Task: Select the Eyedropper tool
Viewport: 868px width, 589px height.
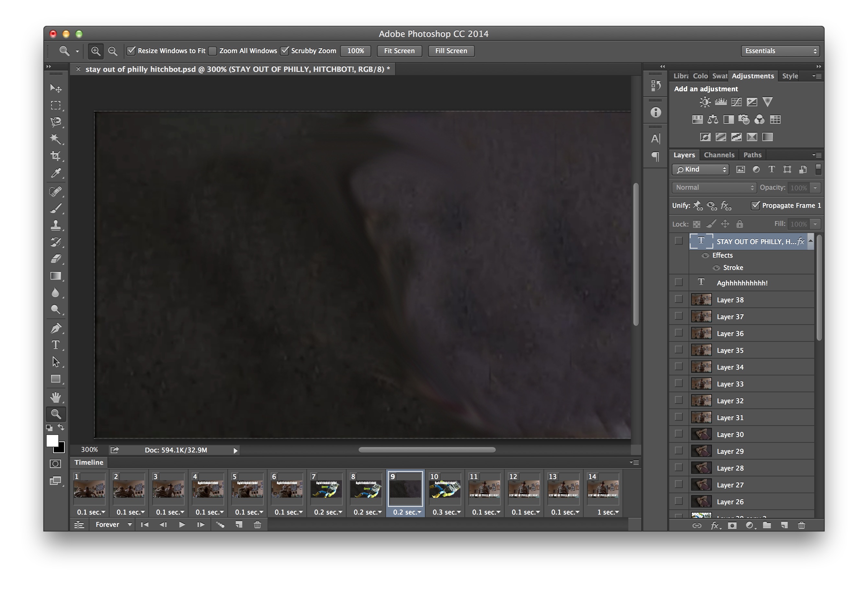Action: [x=56, y=173]
